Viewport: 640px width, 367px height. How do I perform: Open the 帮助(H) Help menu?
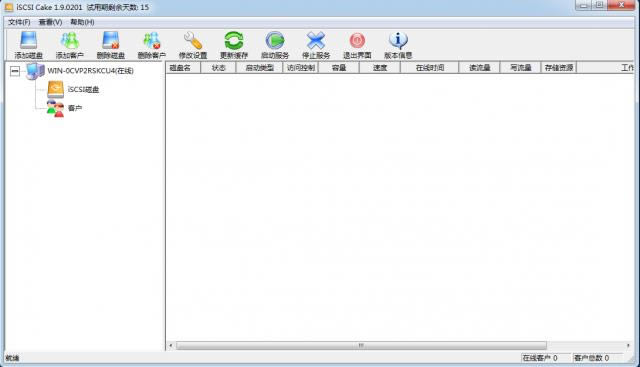[x=82, y=22]
